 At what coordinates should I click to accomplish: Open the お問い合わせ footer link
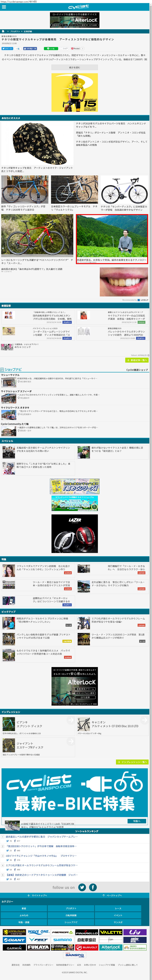click(90, 965)
